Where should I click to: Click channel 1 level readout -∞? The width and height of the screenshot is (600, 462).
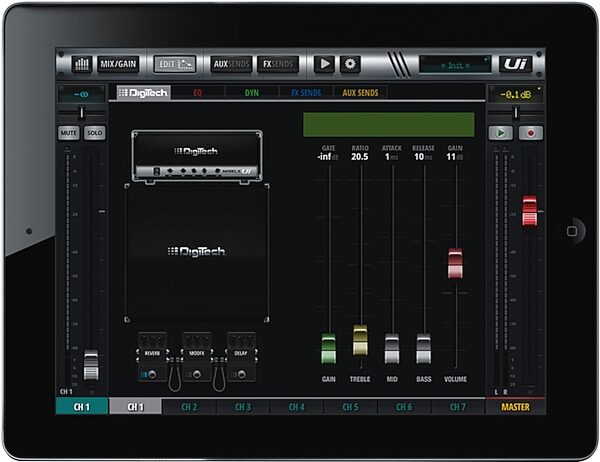click(x=82, y=94)
